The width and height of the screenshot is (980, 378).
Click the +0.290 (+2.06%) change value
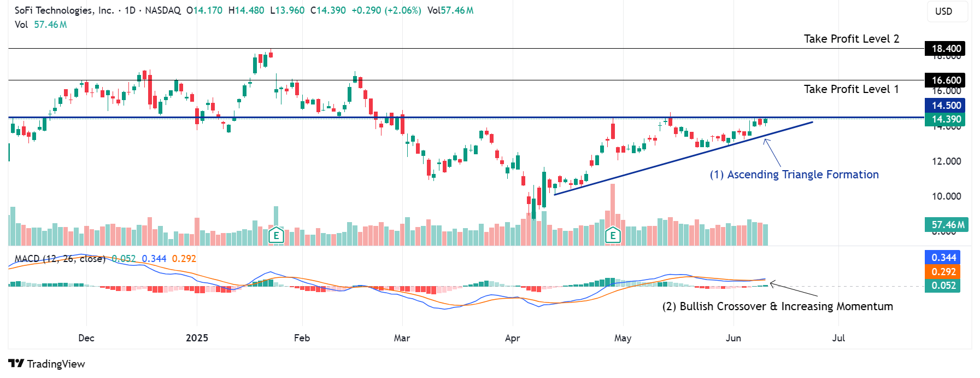click(x=386, y=10)
